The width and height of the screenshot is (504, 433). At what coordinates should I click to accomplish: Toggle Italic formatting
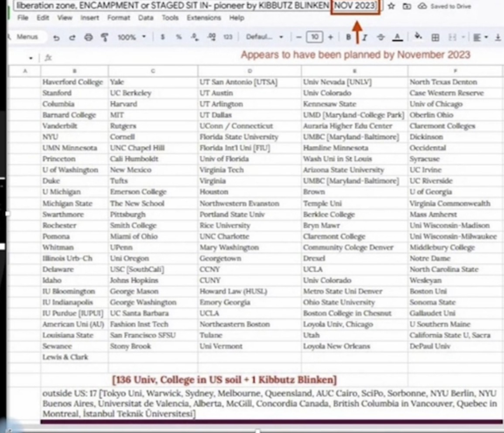[365, 37]
